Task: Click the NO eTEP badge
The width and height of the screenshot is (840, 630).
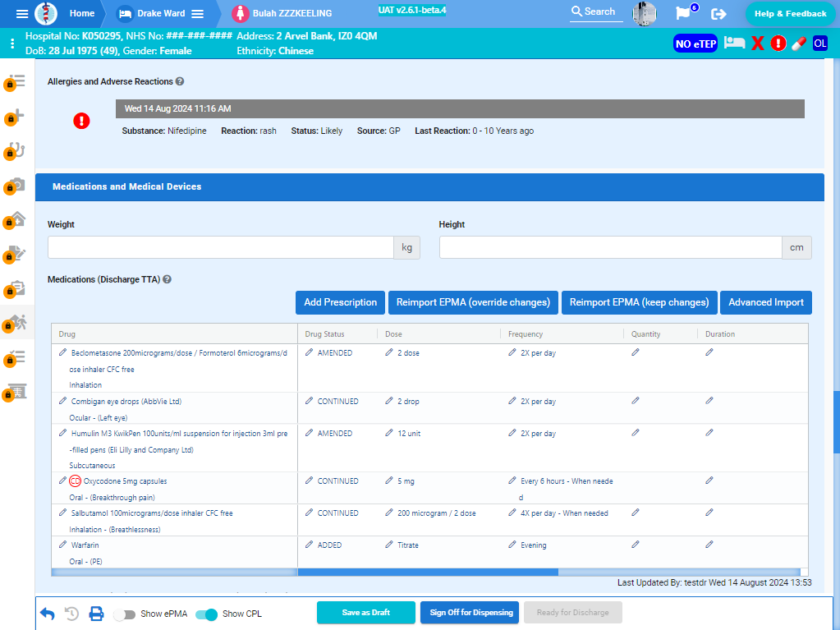Action: click(695, 44)
